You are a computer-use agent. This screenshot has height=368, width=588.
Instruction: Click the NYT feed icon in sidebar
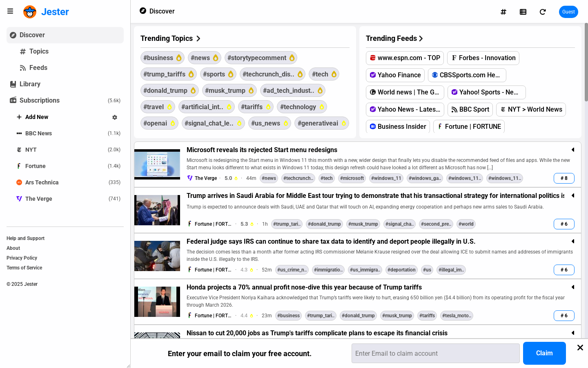click(19, 150)
